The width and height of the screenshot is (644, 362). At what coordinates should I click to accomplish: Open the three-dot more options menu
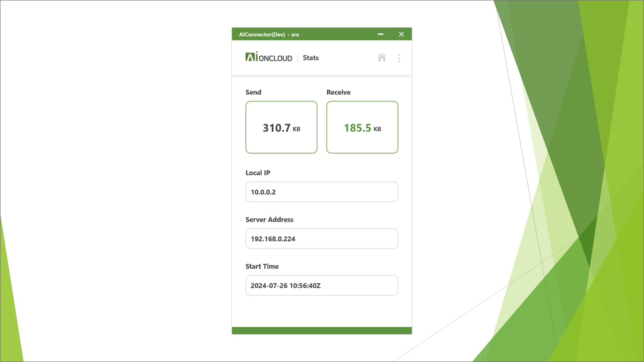[x=399, y=58]
